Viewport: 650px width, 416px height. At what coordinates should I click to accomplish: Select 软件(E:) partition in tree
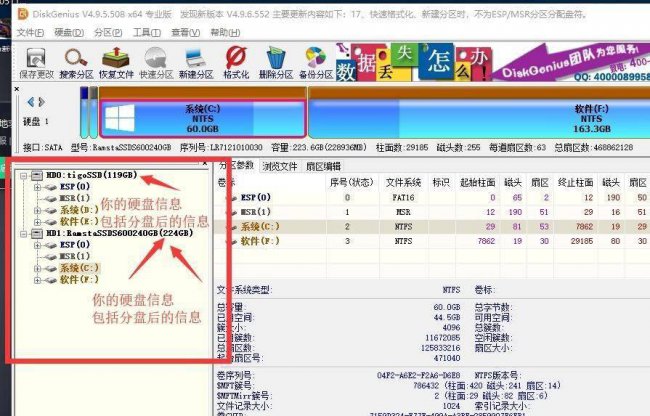coord(79,221)
